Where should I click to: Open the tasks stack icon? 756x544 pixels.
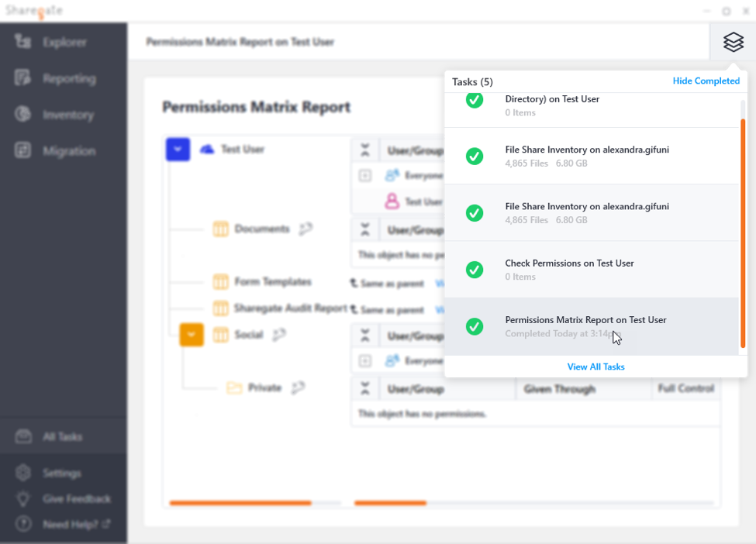tap(733, 42)
